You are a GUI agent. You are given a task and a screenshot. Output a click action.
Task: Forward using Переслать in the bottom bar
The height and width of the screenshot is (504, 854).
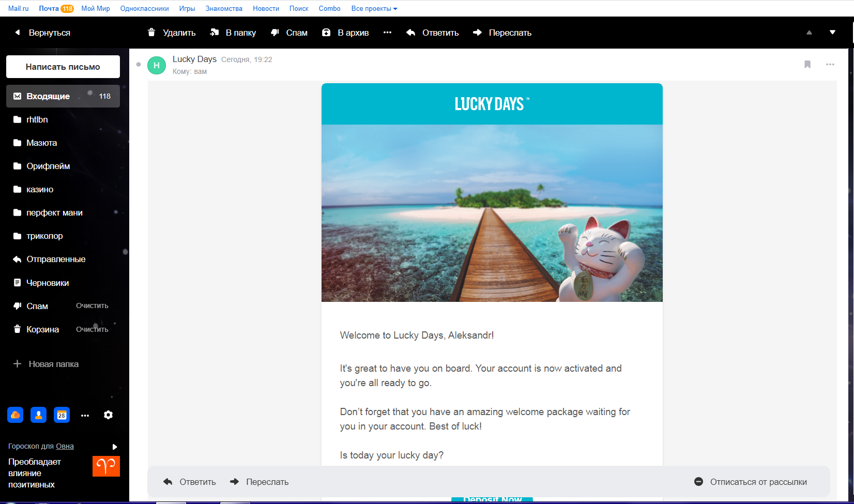click(260, 482)
